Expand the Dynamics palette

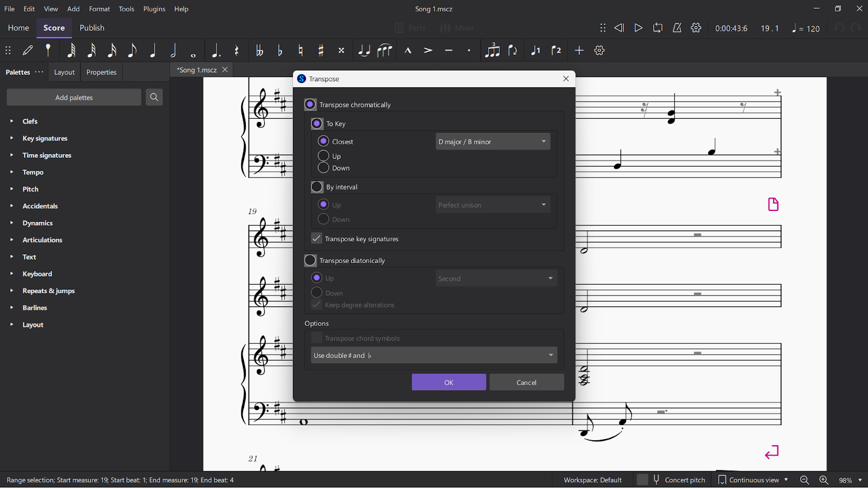tap(11, 223)
